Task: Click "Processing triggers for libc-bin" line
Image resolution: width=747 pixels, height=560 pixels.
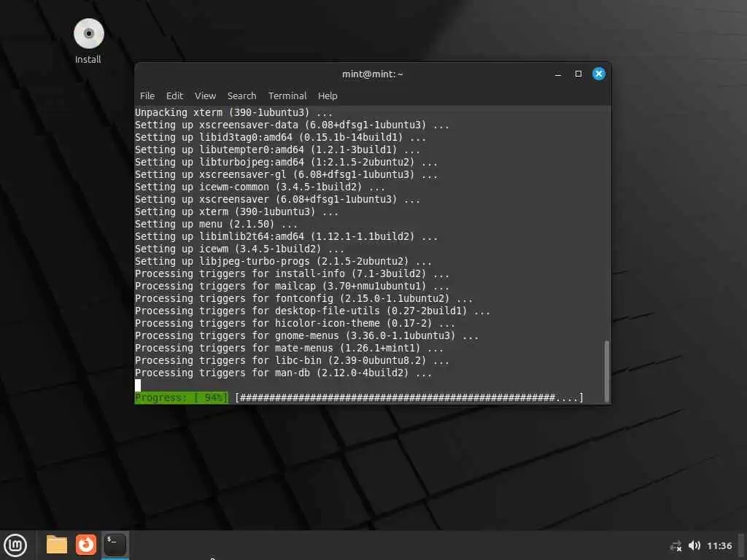Action: pos(292,360)
